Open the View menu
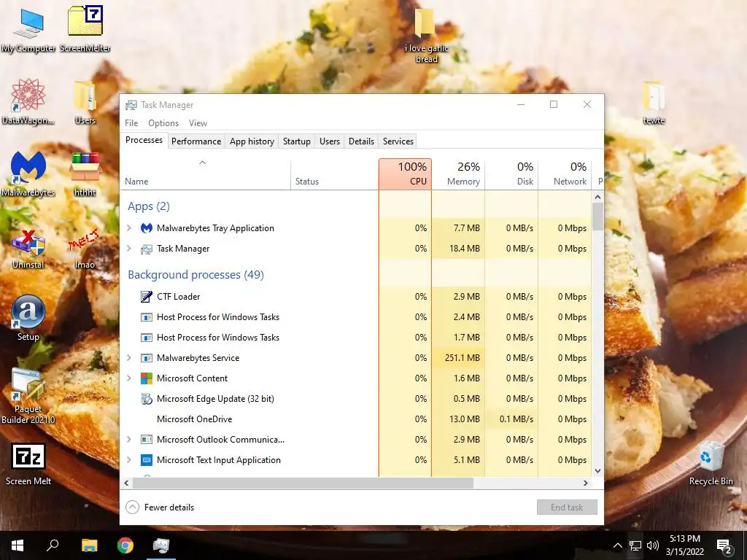The height and width of the screenshot is (560, 747). click(x=198, y=122)
